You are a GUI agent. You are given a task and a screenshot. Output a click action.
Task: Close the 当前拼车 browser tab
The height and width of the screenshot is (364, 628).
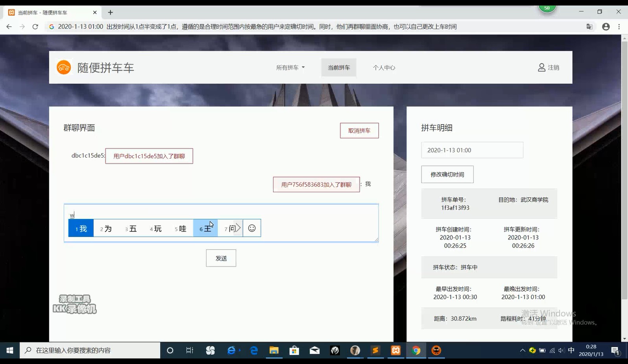[x=95, y=13]
